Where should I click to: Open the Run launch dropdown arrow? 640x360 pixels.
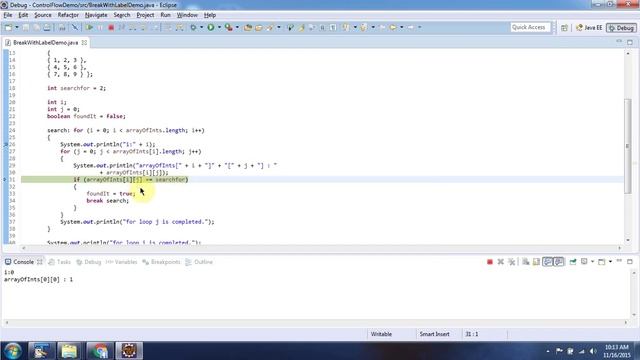(x=219, y=27)
